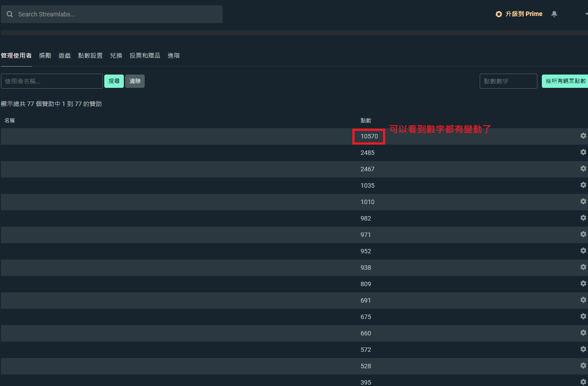Viewport: 588px width, 386px height.
Task: Click the 1010 points value
Action: (x=367, y=202)
